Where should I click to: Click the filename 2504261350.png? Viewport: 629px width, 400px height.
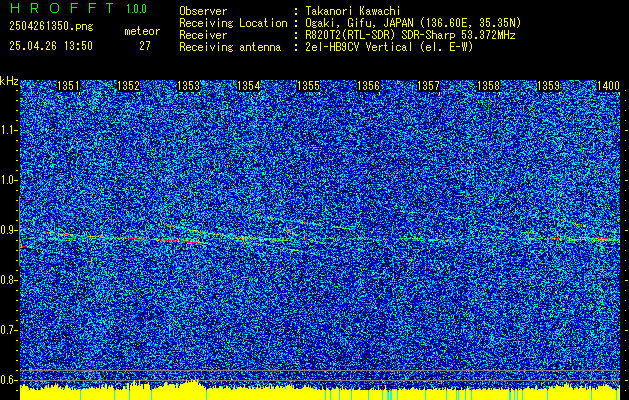coord(51,27)
